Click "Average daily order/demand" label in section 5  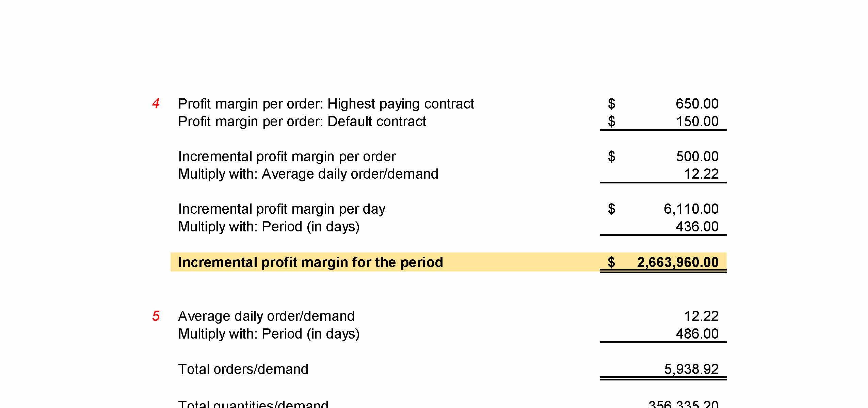(x=266, y=316)
